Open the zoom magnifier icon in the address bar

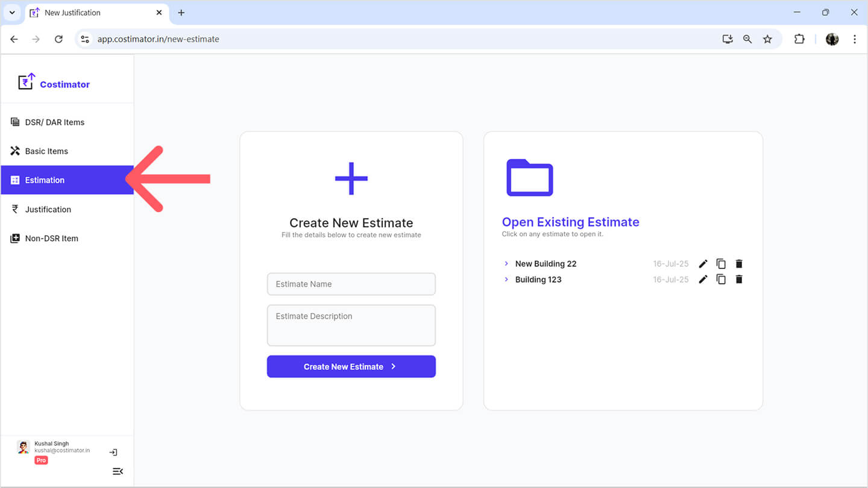[x=747, y=39]
